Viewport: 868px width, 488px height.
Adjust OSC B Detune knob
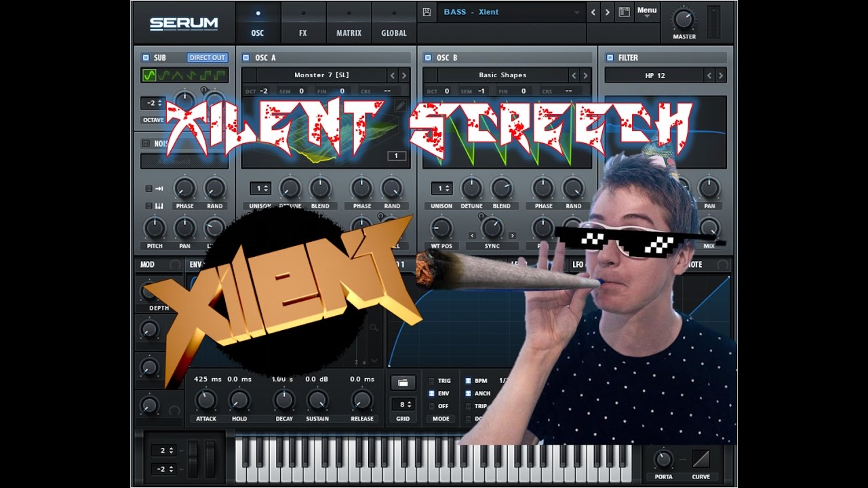click(471, 188)
